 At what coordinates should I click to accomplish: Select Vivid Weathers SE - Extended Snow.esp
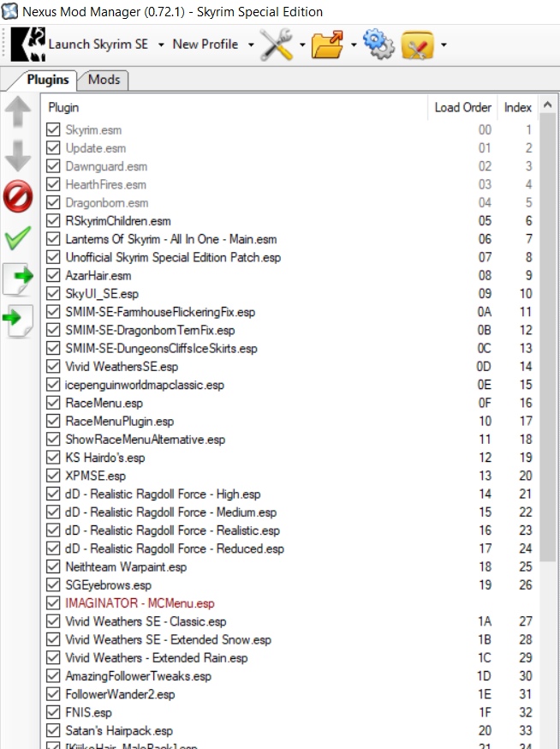[x=289, y=639]
